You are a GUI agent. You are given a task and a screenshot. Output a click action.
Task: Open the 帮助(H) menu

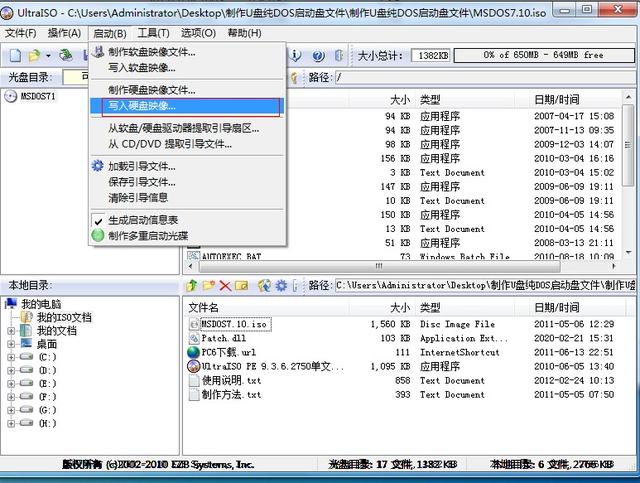click(x=244, y=33)
